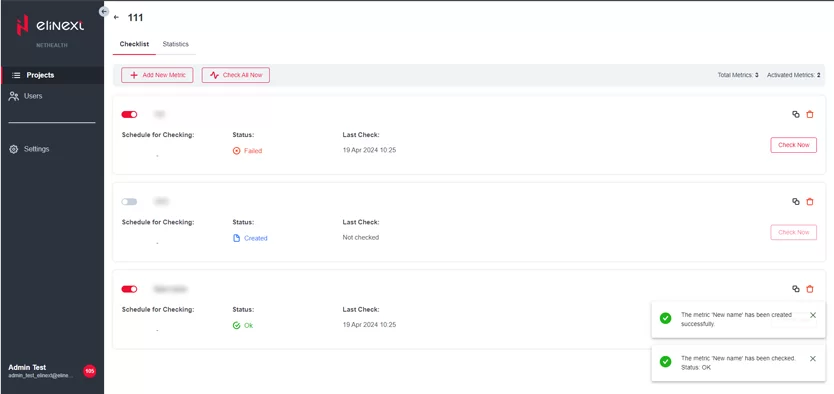Enable the toggle of the Created metric
834x394 pixels.
(x=129, y=202)
